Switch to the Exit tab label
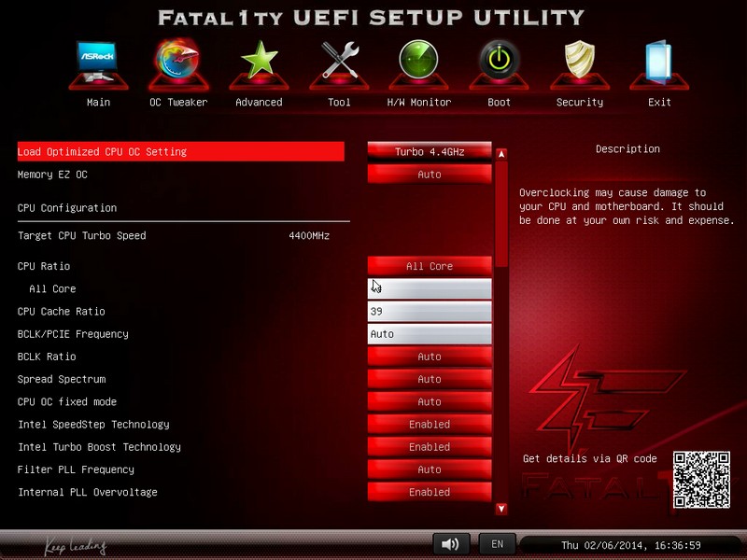Image resolution: width=747 pixels, height=560 pixels. click(659, 102)
